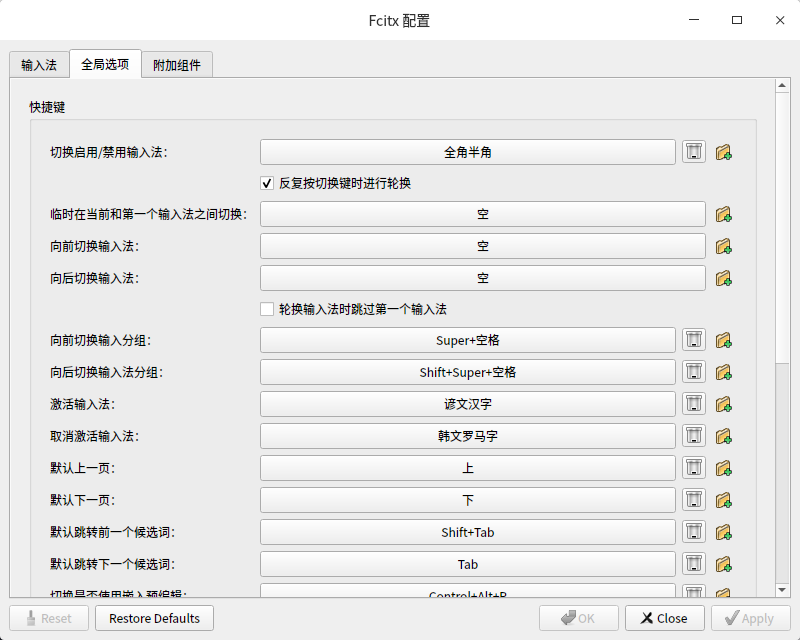
Task: Click the scrollbar down arrow
Action: tap(782, 590)
